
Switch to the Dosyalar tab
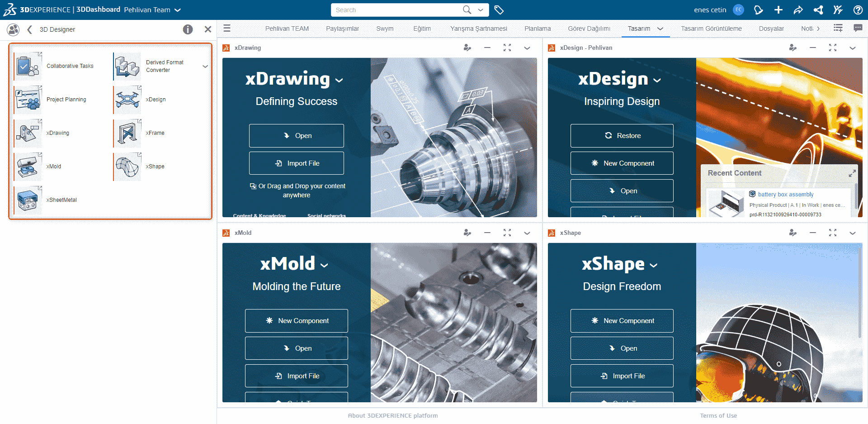click(771, 29)
